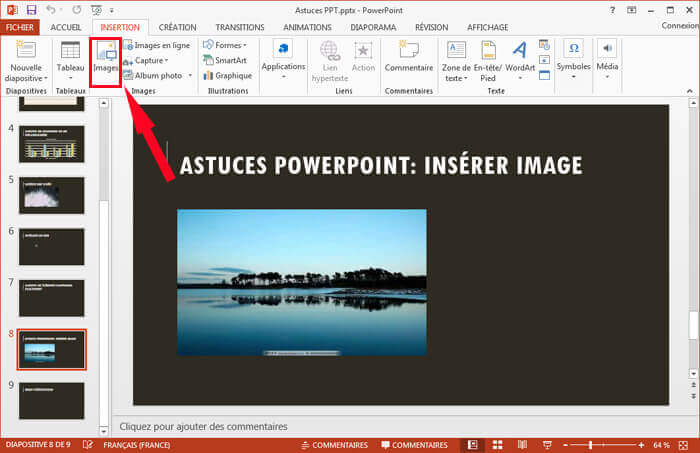
Task: Switch to the RÉVISION tab
Action: pyautogui.click(x=431, y=27)
